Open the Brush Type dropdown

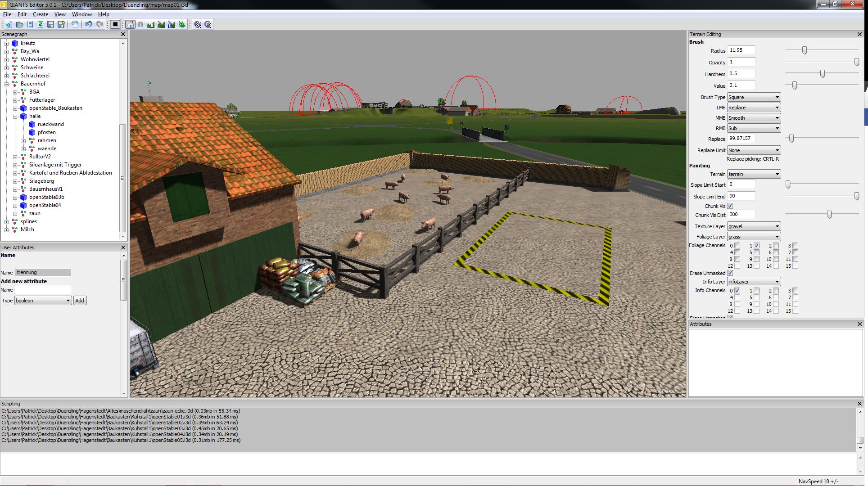[x=754, y=97]
